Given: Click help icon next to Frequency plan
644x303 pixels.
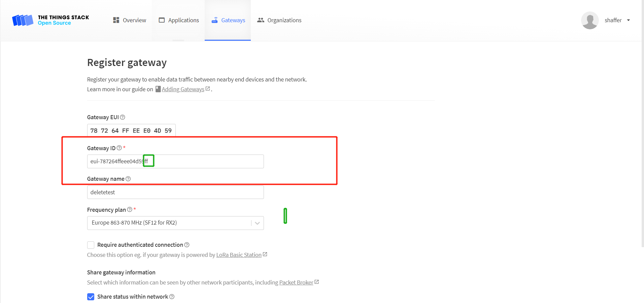Looking at the screenshot, I should click(x=130, y=210).
